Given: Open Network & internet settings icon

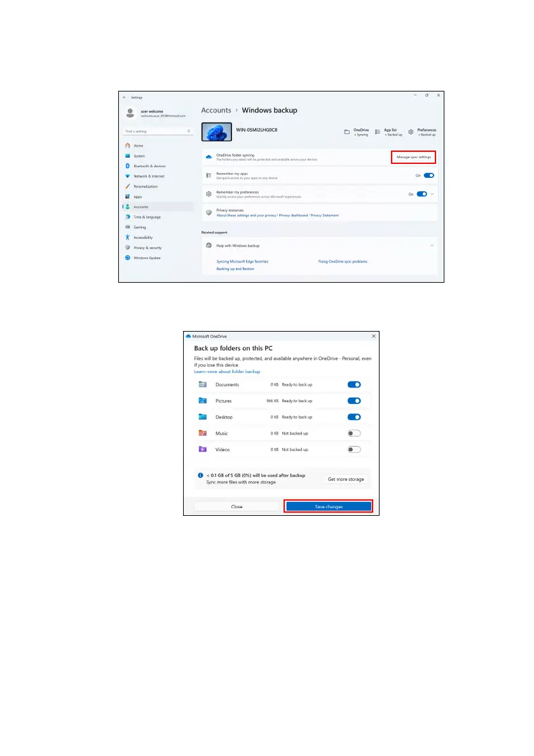Looking at the screenshot, I should pos(128,176).
